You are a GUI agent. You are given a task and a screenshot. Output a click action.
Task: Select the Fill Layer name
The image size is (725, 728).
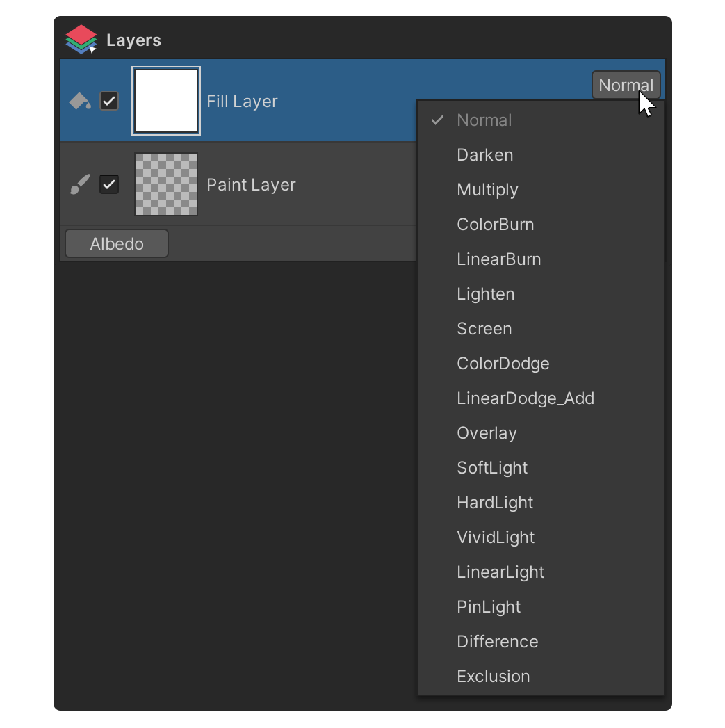click(x=242, y=102)
